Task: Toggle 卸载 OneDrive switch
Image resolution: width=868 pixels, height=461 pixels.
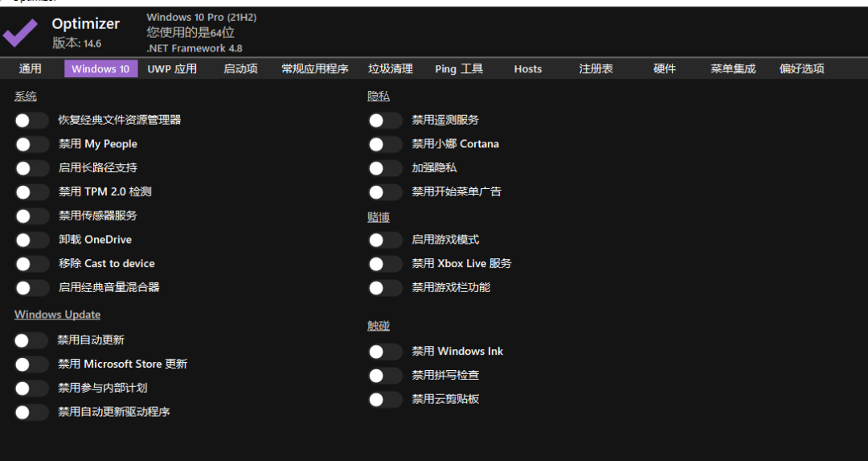Action: [x=32, y=240]
